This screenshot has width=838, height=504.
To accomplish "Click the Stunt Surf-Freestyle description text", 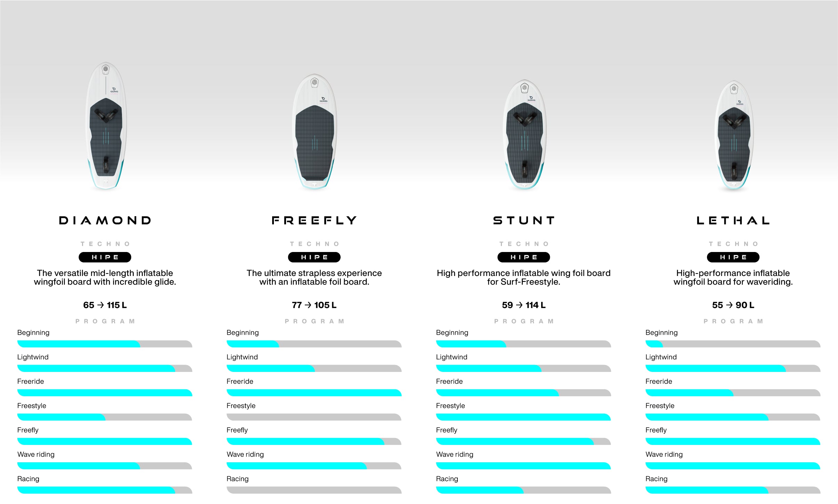I will [523, 277].
